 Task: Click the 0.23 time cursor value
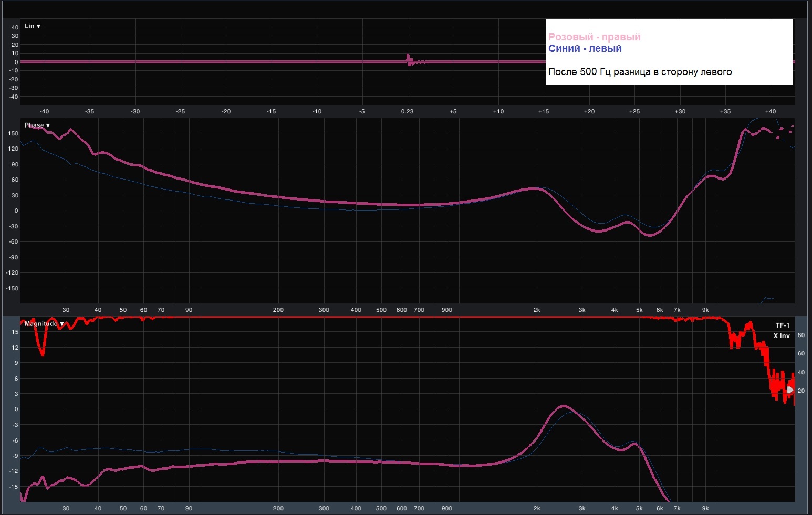pyautogui.click(x=407, y=111)
